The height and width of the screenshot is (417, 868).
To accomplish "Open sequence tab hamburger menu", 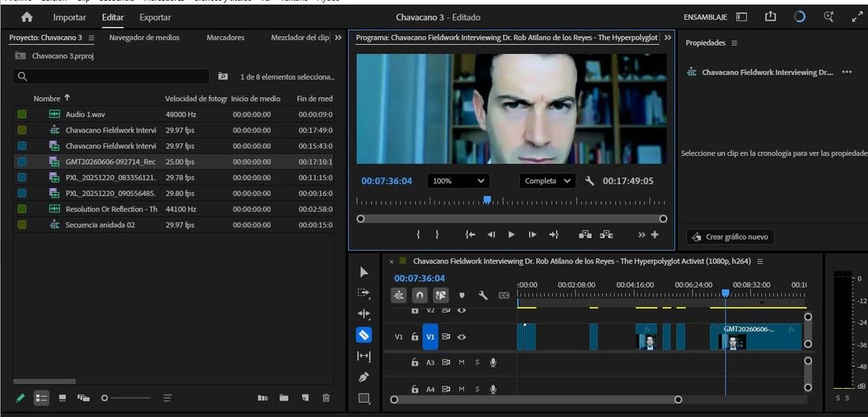I will pos(760,261).
